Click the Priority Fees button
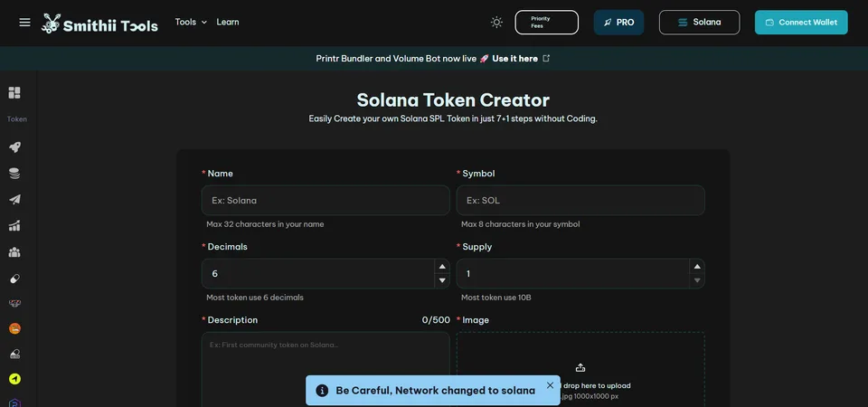 point(547,22)
